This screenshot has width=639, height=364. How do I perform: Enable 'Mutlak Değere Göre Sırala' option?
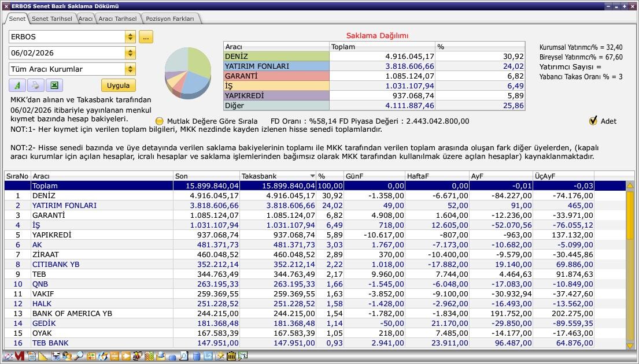160,121
